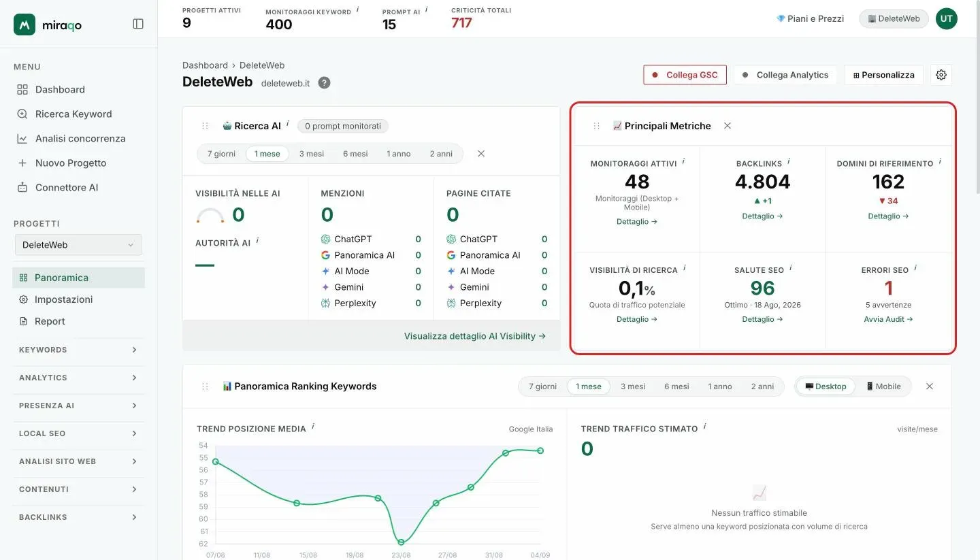Collapse the sidebar with the panel icon
This screenshot has height=560, width=980.
click(x=138, y=24)
